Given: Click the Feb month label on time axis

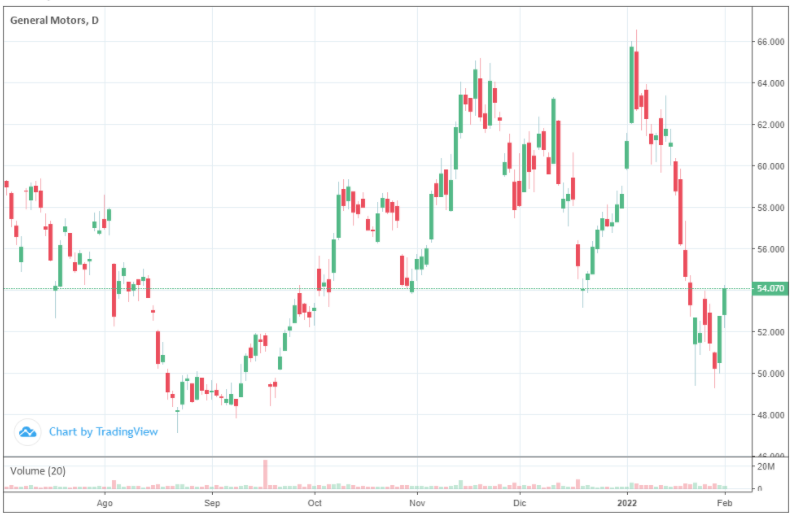Looking at the screenshot, I should point(724,503).
